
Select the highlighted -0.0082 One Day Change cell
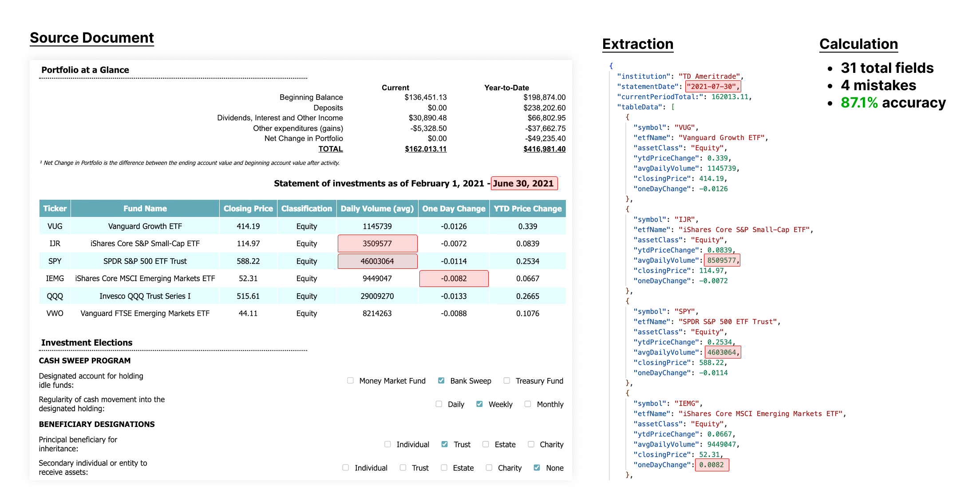point(454,279)
